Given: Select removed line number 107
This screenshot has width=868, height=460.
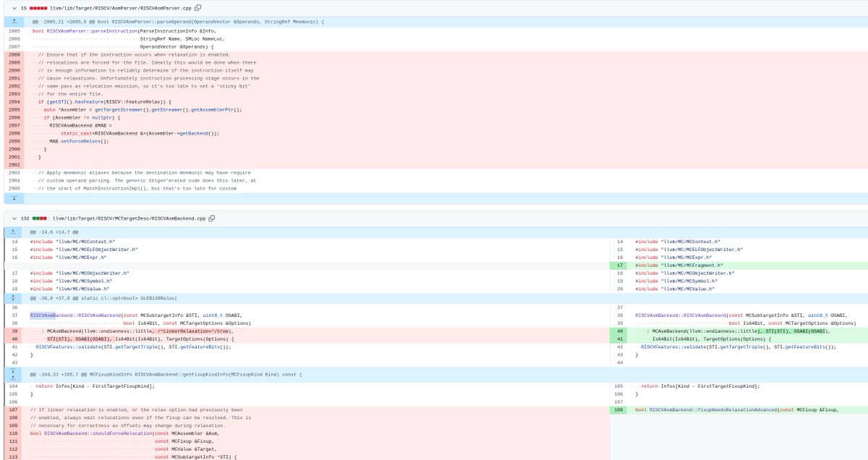Looking at the screenshot, I should coord(14,410).
